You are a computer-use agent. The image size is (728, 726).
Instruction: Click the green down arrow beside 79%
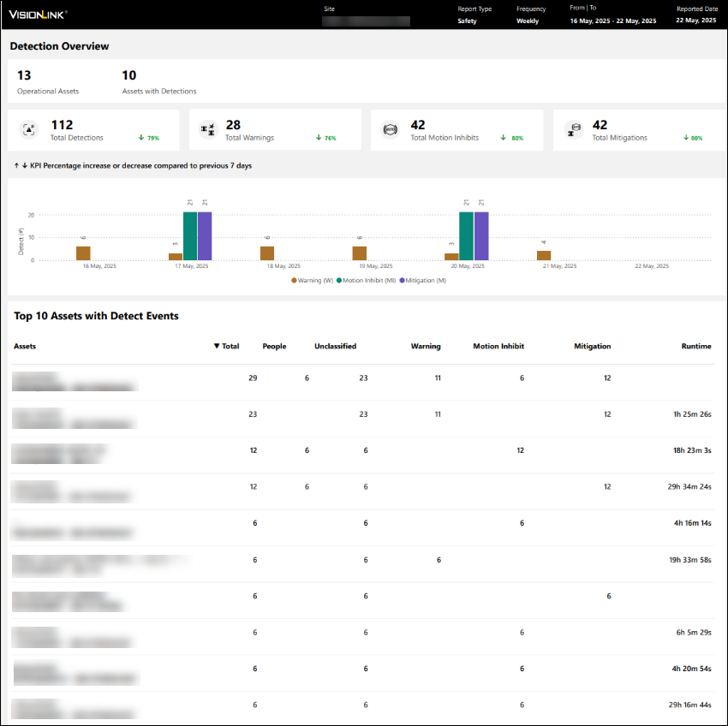(x=140, y=138)
